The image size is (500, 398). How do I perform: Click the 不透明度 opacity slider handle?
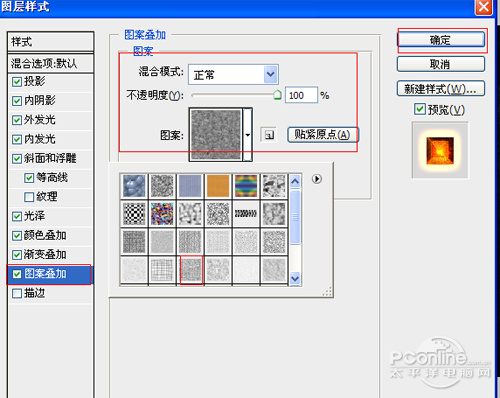[277, 95]
